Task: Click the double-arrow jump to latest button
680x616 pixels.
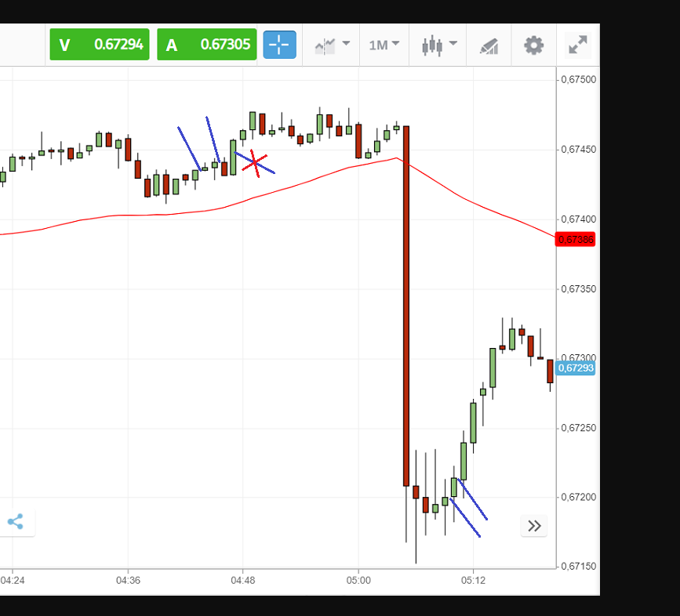Action: tap(534, 526)
